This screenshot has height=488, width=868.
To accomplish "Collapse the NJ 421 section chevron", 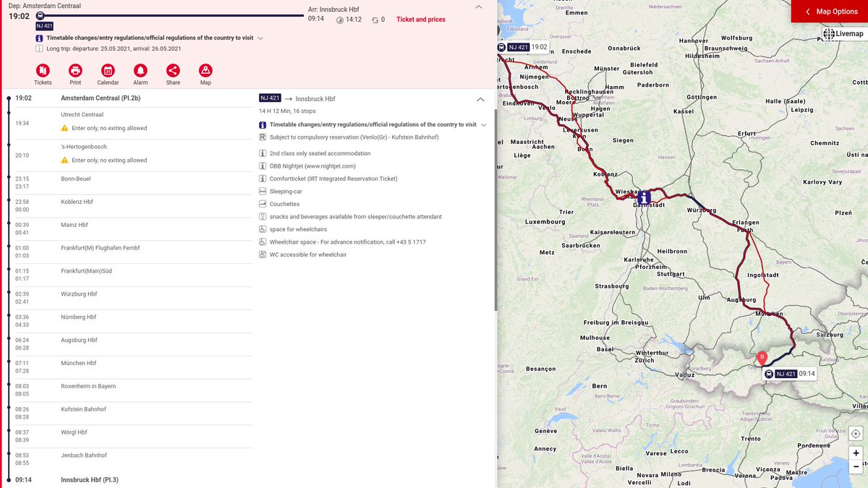I will point(480,99).
